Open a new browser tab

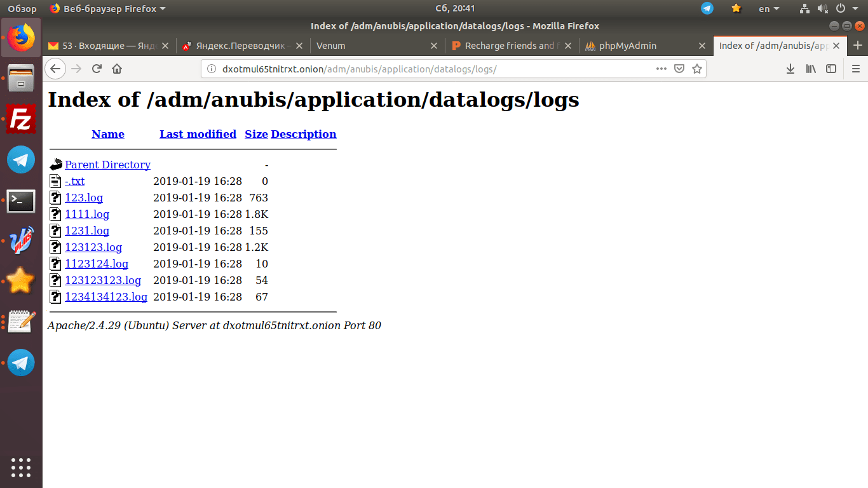(x=858, y=46)
